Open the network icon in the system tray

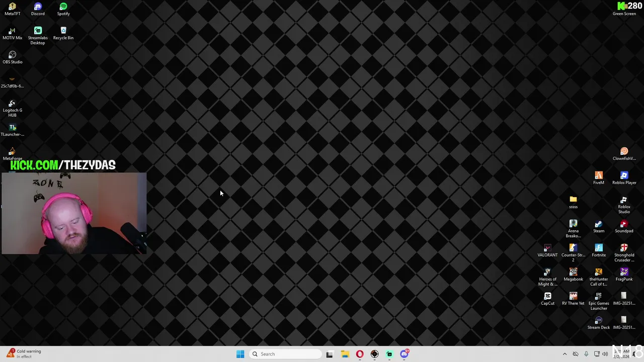(597, 354)
